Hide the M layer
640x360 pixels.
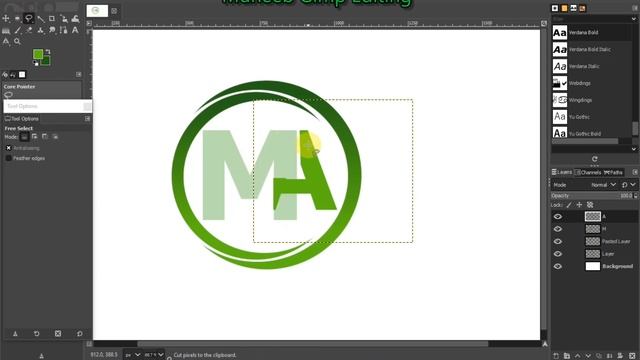558,229
